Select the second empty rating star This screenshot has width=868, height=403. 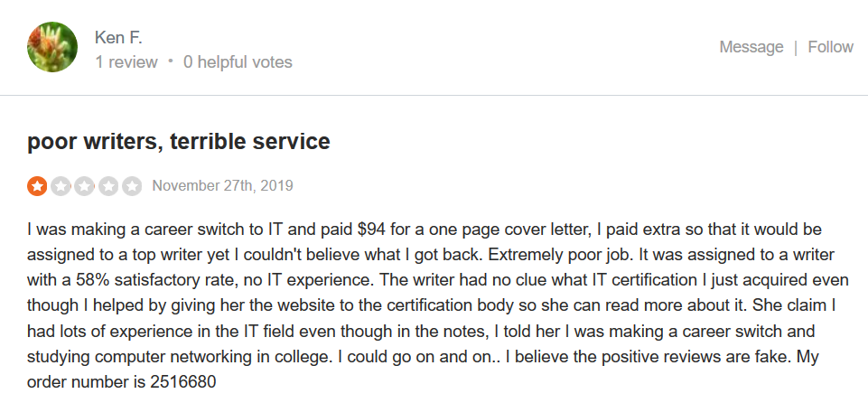61,186
